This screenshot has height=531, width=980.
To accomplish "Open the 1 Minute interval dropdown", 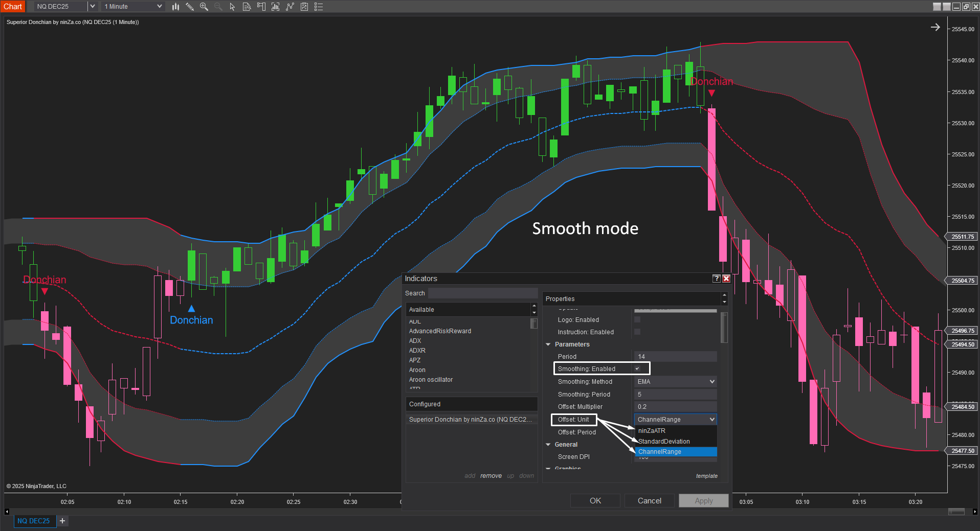I will tap(133, 7).
